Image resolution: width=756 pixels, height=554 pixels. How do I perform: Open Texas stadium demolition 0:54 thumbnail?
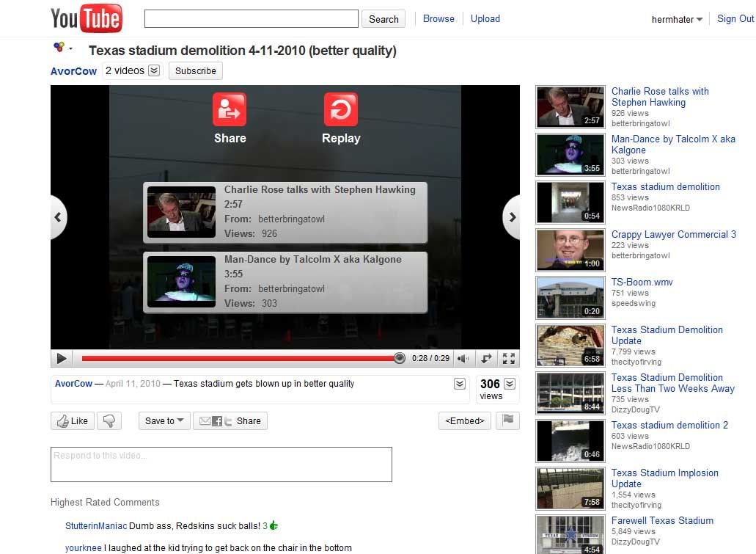pos(570,203)
